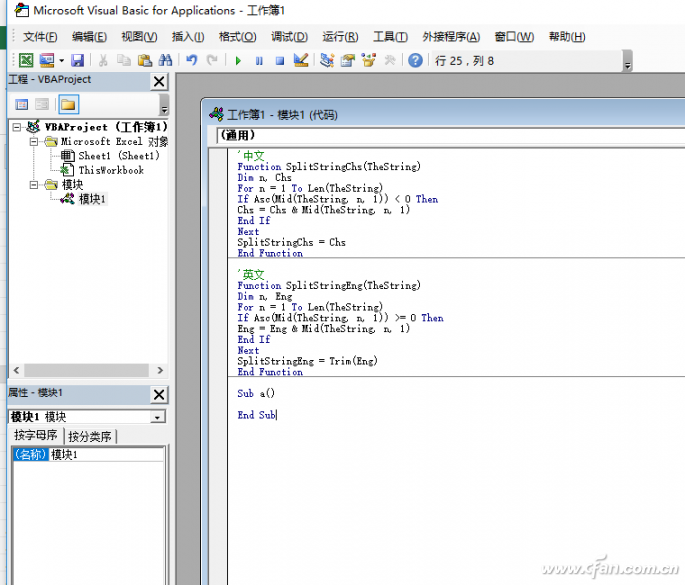
Task: Click the project tree horizontal scrollbar track
Action: tap(86, 370)
